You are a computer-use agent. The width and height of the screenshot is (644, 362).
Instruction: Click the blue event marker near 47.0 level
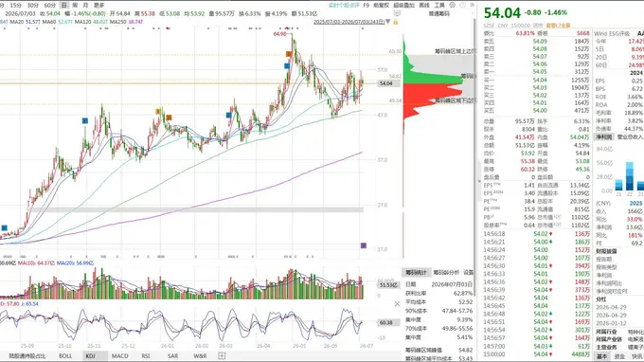pos(229,115)
